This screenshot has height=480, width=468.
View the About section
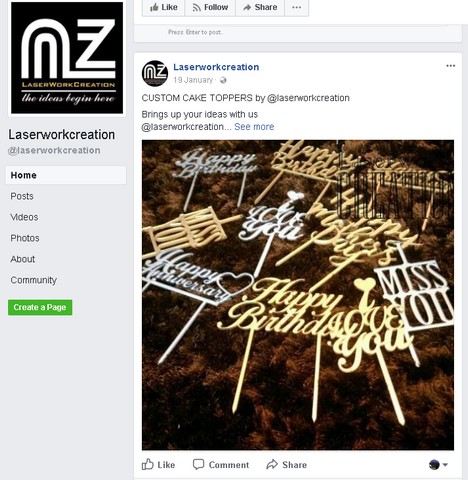point(23,259)
